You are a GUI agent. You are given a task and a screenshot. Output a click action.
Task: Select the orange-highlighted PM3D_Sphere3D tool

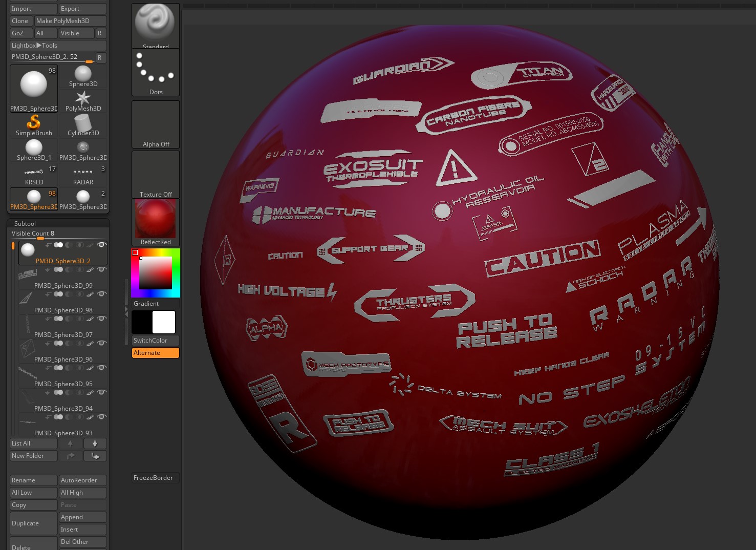34,199
